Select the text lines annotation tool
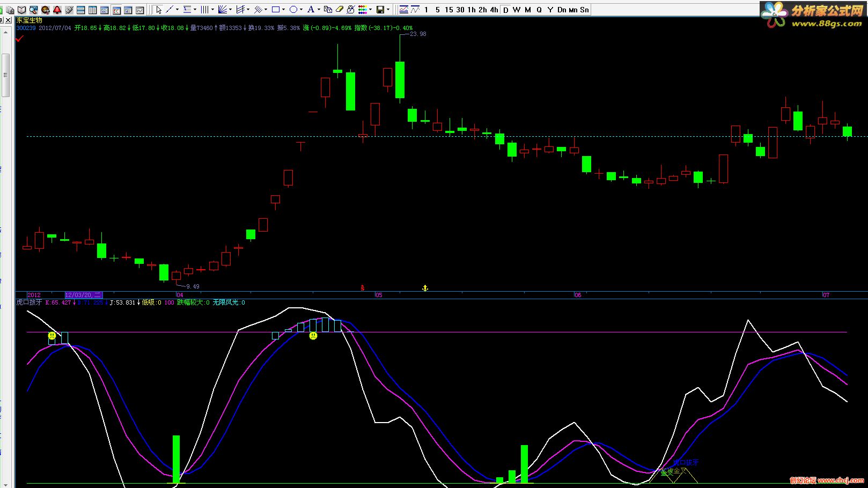Viewport: 868px width, 488px height. tap(187, 10)
